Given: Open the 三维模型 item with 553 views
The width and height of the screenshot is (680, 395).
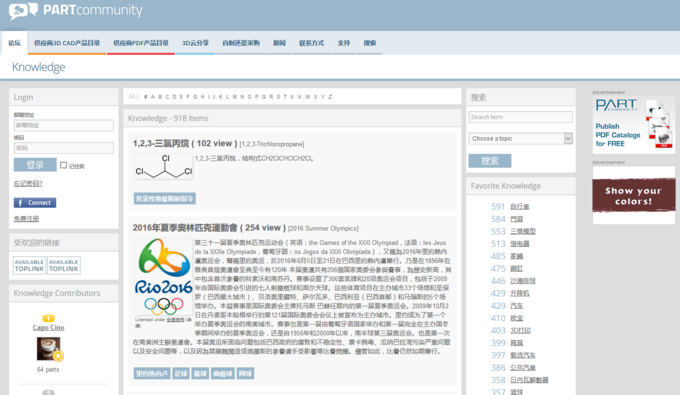Looking at the screenshot, I should coord(523,232).
